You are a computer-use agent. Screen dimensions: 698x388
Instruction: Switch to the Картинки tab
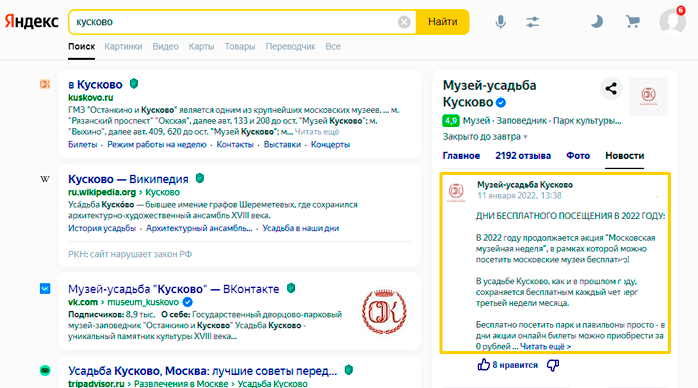click(123, 46)
